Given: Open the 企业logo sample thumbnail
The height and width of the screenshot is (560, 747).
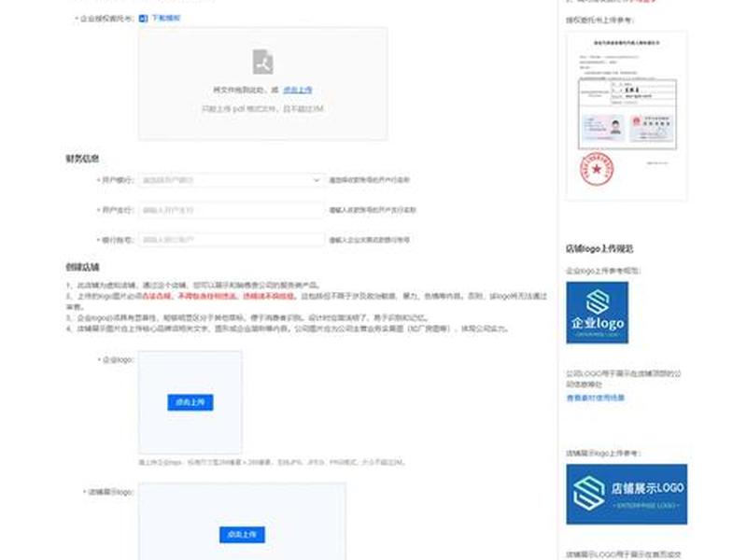Looking at the screenshot, I should coord(597,313).
